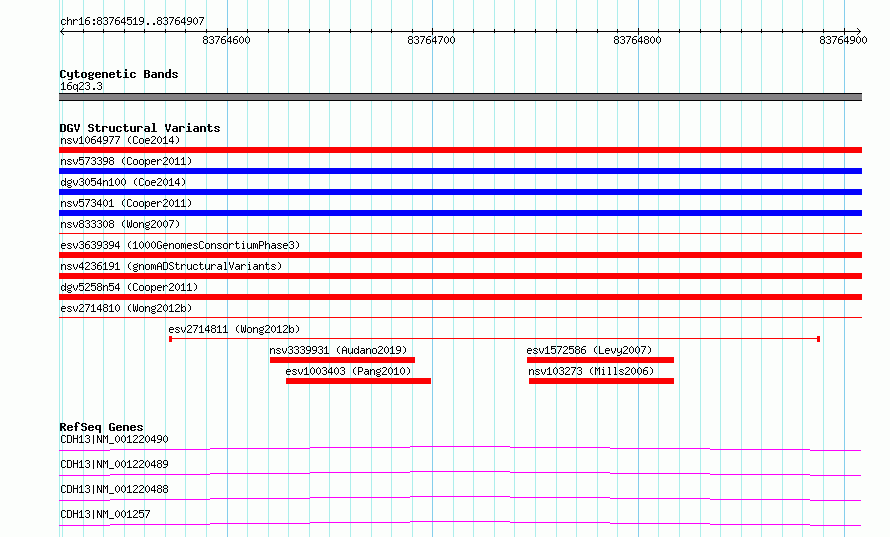Click the 83764800 ruler position label
890x537 pixels.
pos(637,40)
